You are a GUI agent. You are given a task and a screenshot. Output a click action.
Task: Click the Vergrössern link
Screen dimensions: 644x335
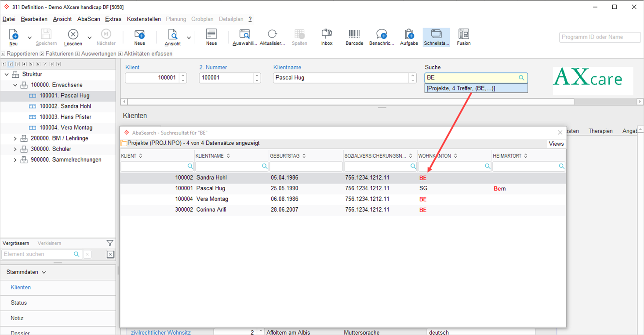[x=16, y=243]
